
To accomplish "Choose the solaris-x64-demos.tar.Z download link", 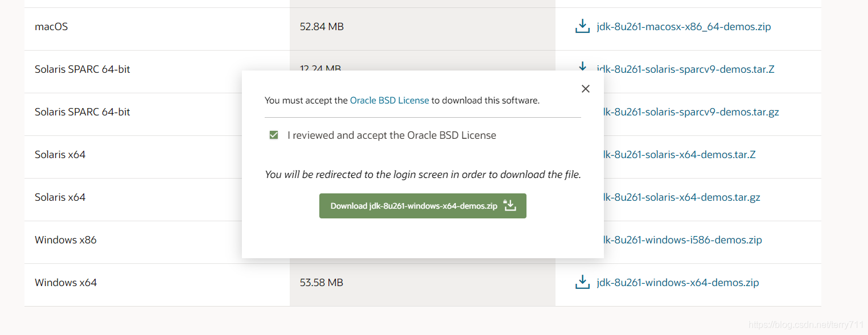I will pos(680,155).
